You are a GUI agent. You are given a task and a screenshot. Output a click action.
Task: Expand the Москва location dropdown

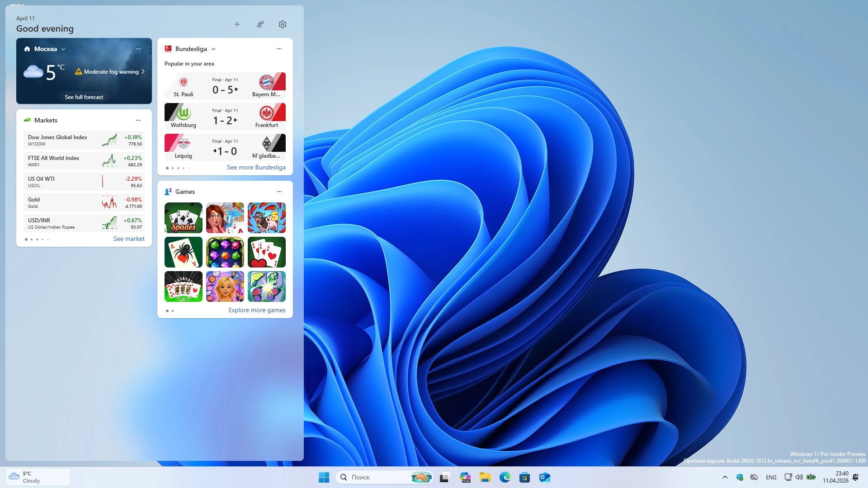(63, 49)
